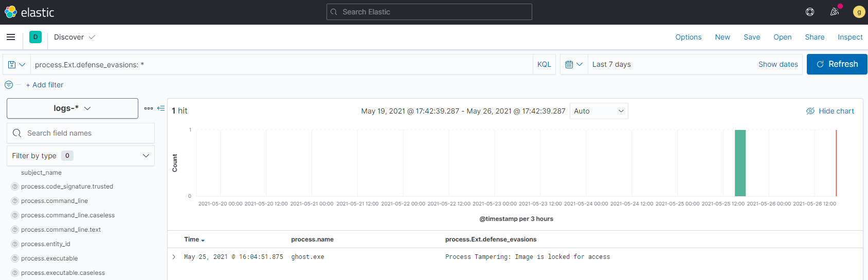The height and width of the screenshot is (280, 868).
Task: Open the hamburger navigation menu
Action: (11, 37)
